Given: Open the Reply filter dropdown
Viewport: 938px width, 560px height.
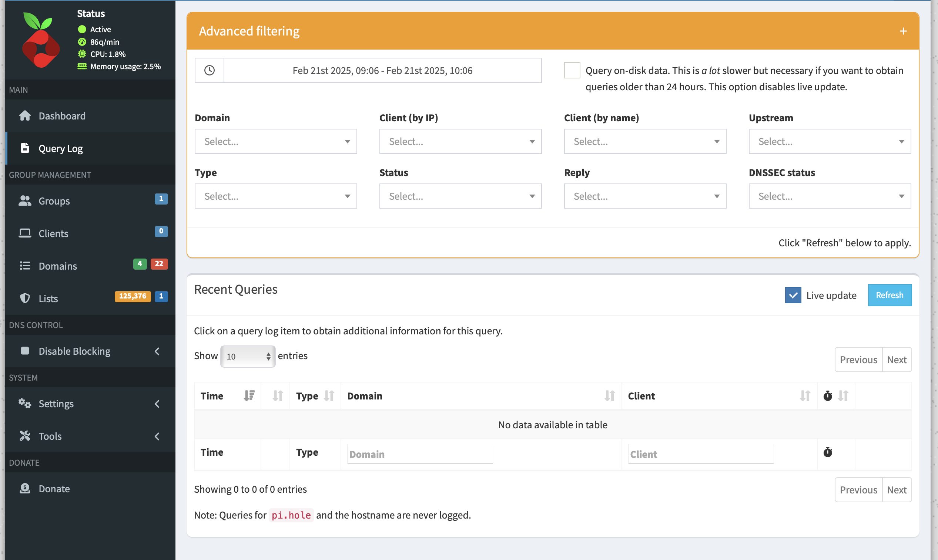Looking at the screenshot, I should (x=645, y=196).
